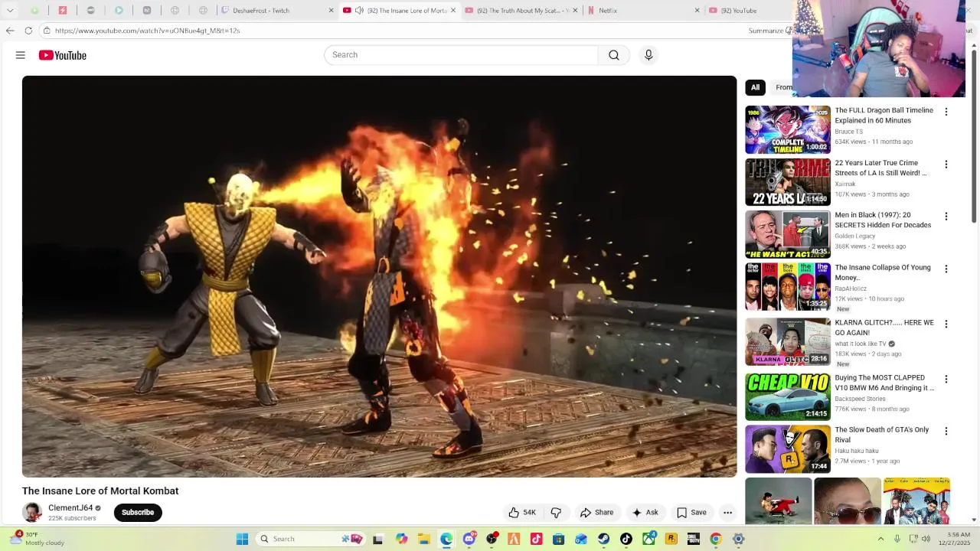Switch to the DeshaeFrost - Twitch tab

[x=276, y=11]
